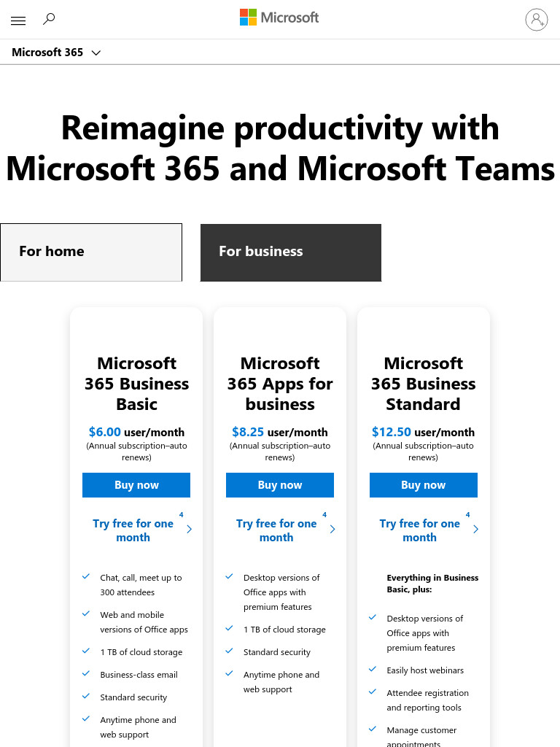Click the chevron next to Apps for business free trial

pos(332,530)
